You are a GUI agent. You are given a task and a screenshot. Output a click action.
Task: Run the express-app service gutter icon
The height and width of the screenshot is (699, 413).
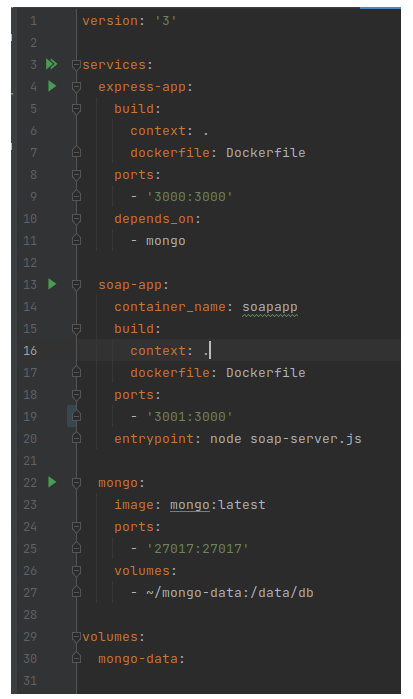52,86
